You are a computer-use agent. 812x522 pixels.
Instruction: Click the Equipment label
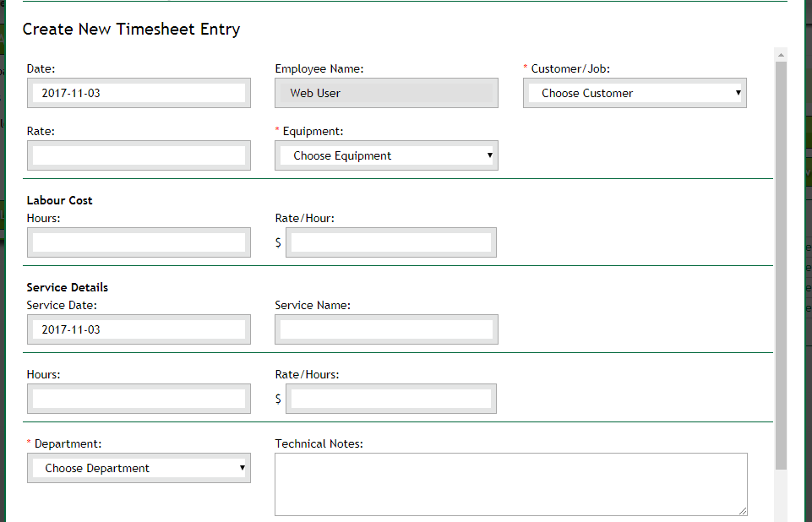313,131
